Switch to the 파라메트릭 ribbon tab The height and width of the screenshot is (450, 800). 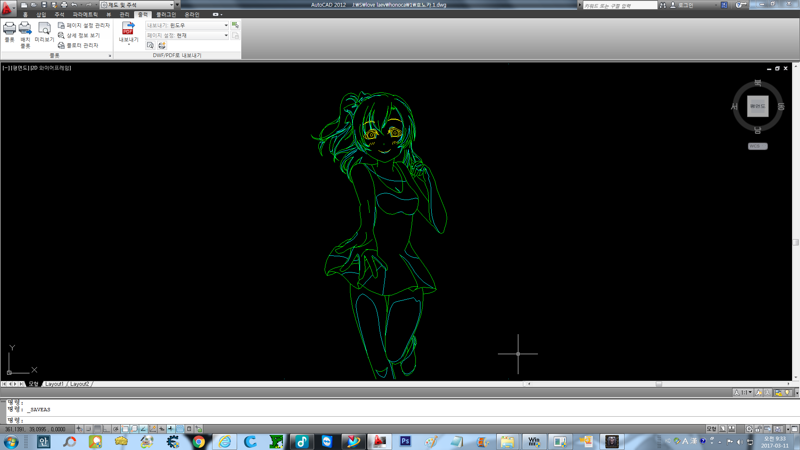pos(85,14)
